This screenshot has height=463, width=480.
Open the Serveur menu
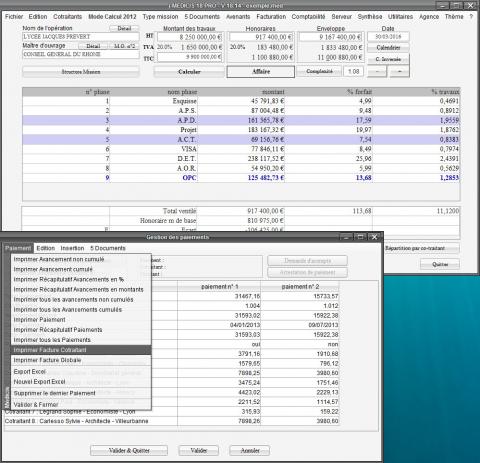point(342,16)
